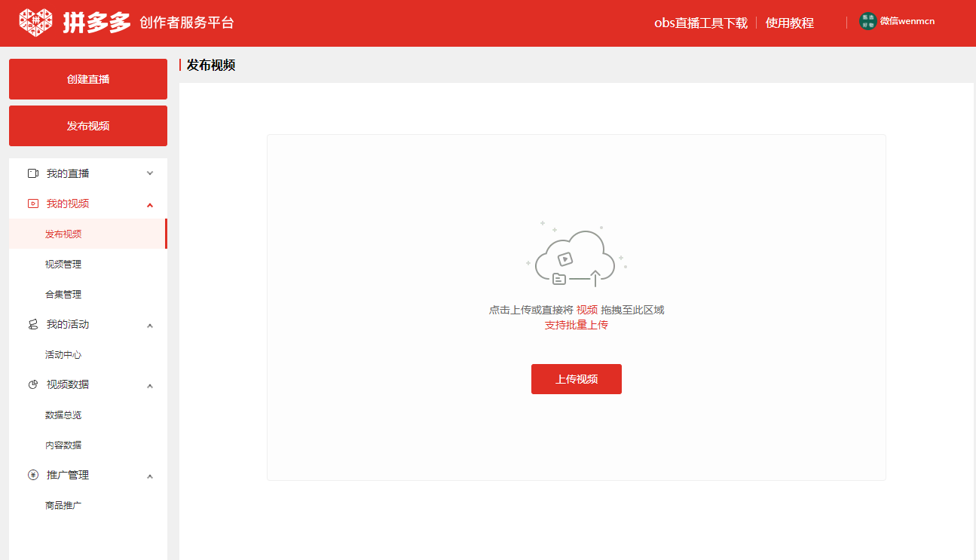Collapse the 视频数据 section chevron

(x=150, y=386)
